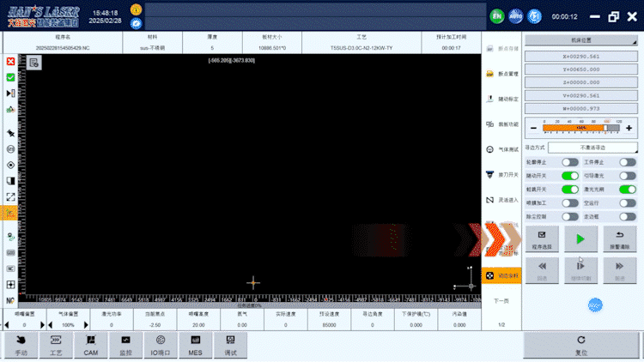Click the 换刀开关 tool change icon
644x362 pixels.
pyautogui.click(x=489, y=174)
